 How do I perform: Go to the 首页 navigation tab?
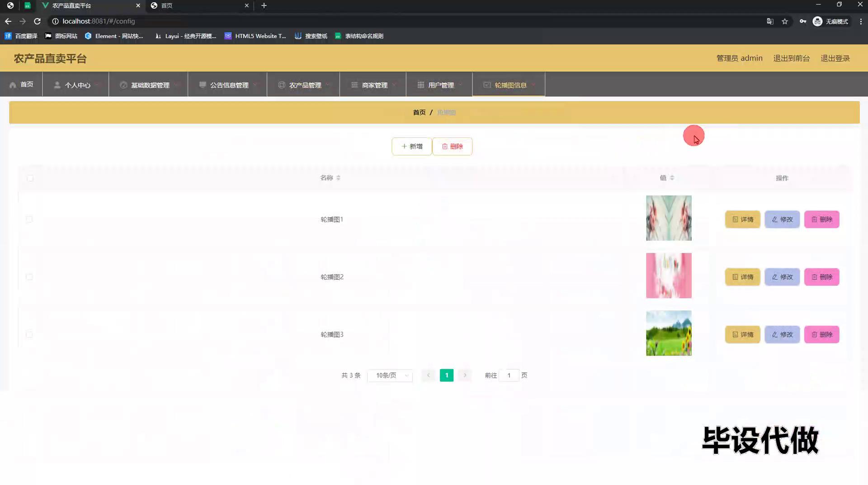point(22,85)
